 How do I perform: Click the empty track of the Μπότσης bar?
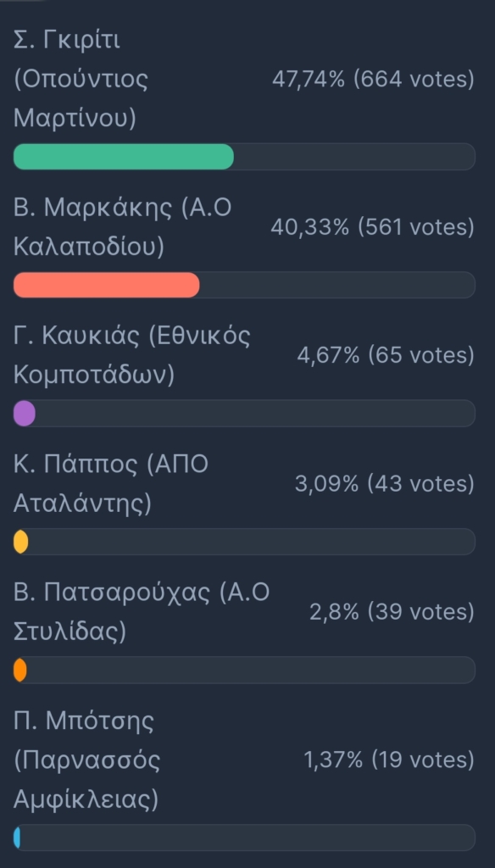point(247,837)
